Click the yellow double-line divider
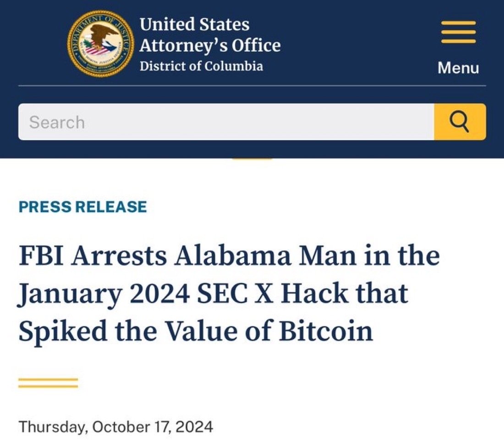This screenshot has height=441, width=504. 48,383
